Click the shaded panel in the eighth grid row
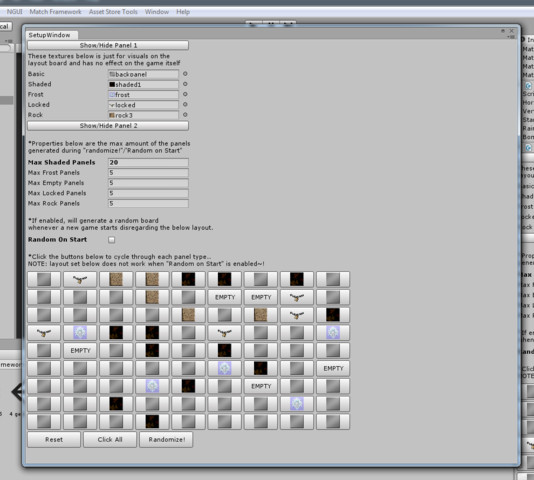This screenshot has height=480, width=534. click(x=116, y=404)
